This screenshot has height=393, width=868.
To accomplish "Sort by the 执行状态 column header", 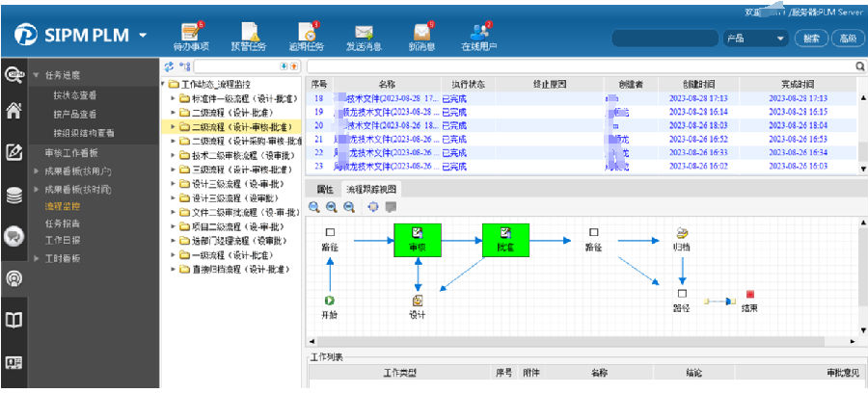I will tap(468, 85).
